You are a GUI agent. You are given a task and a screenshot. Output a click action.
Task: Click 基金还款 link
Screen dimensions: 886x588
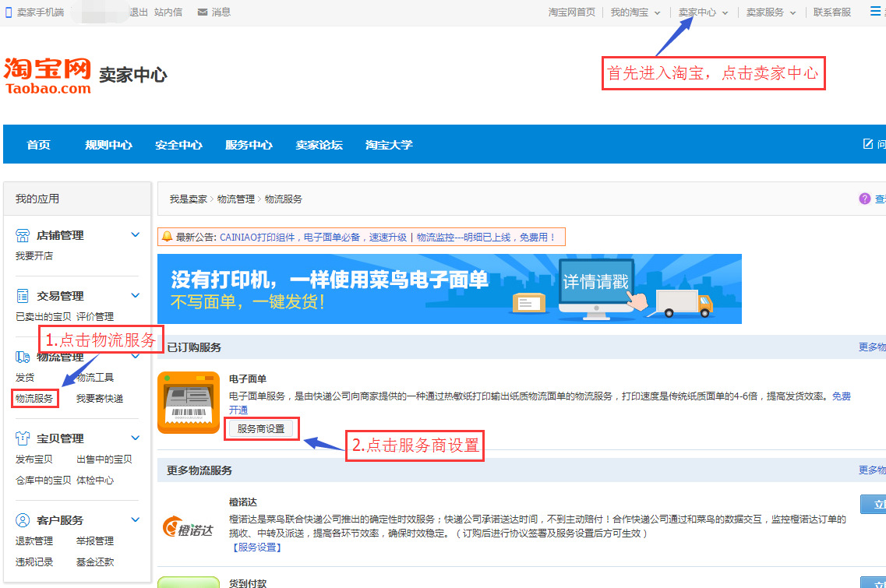pyautogui.click(x=95, y=562)
